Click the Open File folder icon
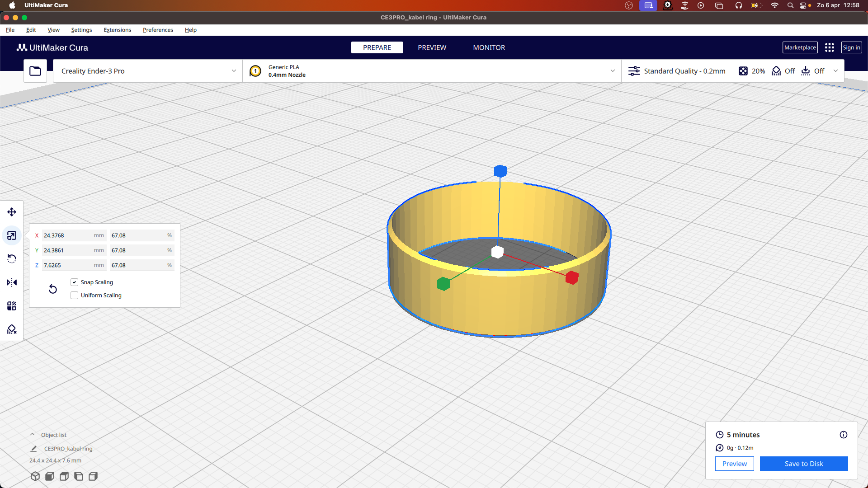The height and width of the screenshot is (488, 868). pos(35,71)
